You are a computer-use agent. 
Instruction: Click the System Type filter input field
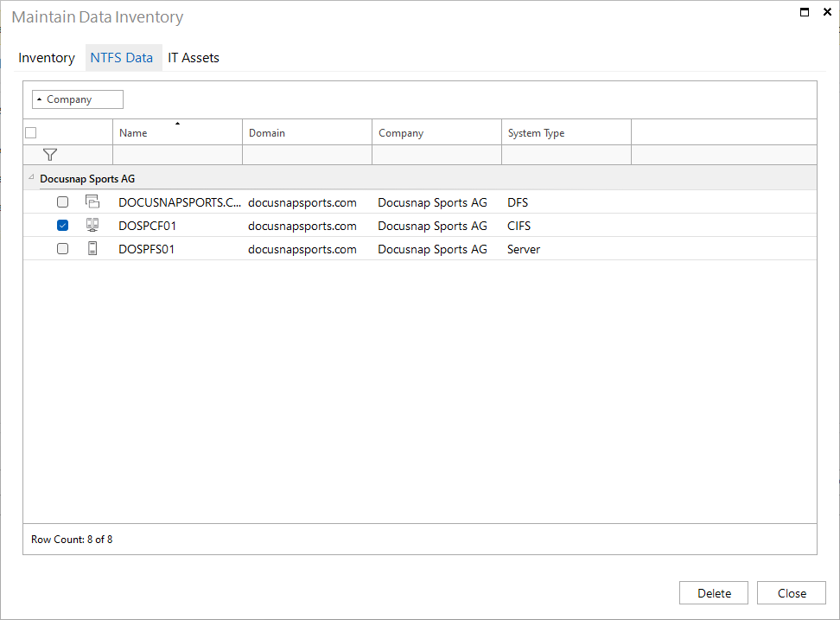tap(566, 155)
